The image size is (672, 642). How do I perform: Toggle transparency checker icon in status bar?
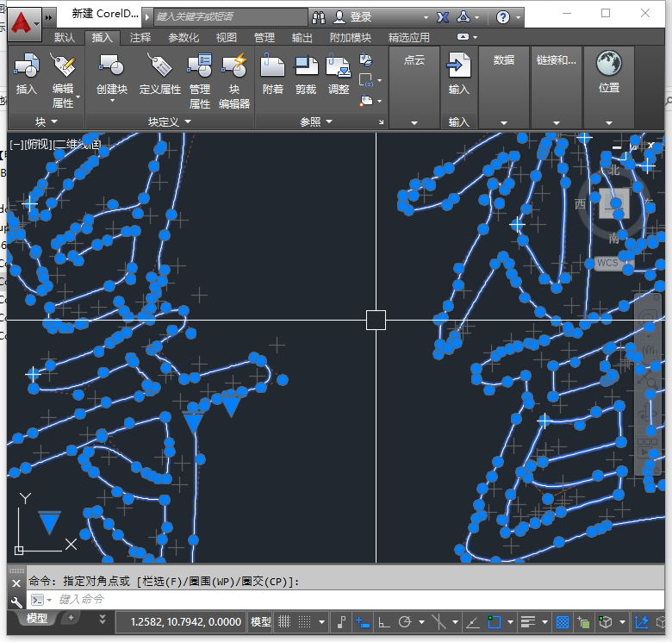point(563,622)
